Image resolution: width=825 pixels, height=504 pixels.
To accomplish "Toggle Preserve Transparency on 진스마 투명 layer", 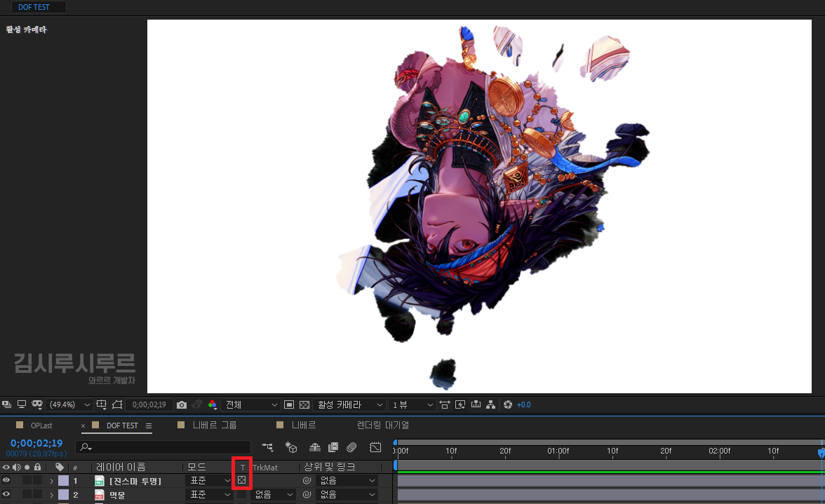I will click(241, 480).
